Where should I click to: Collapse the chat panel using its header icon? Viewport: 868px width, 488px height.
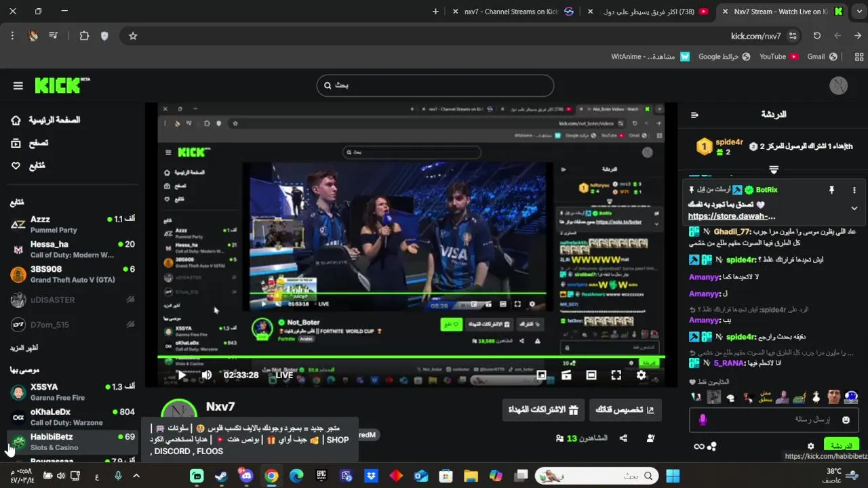click(694, 115)
